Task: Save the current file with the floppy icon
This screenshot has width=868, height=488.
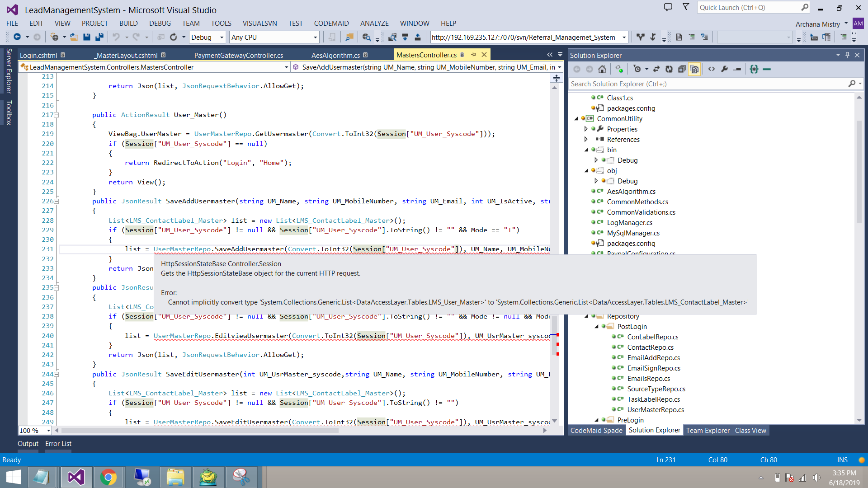Action: [x=87, y=37]
